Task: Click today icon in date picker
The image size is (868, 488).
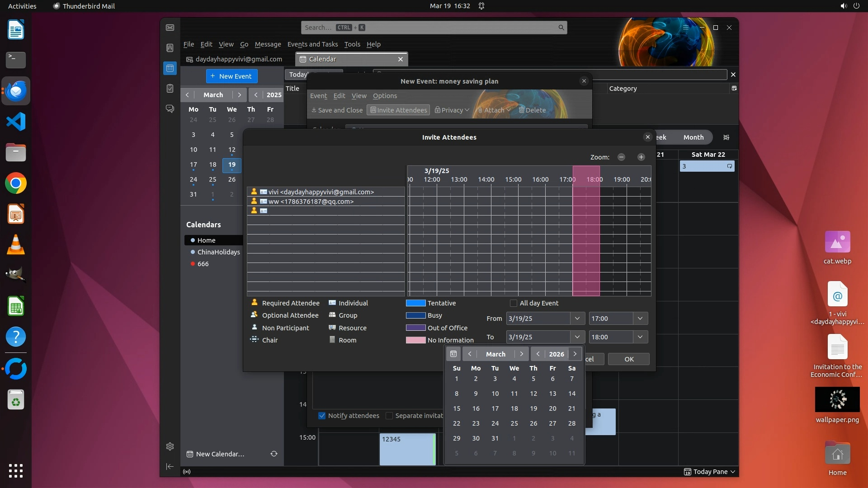Action: click(453, 354)
